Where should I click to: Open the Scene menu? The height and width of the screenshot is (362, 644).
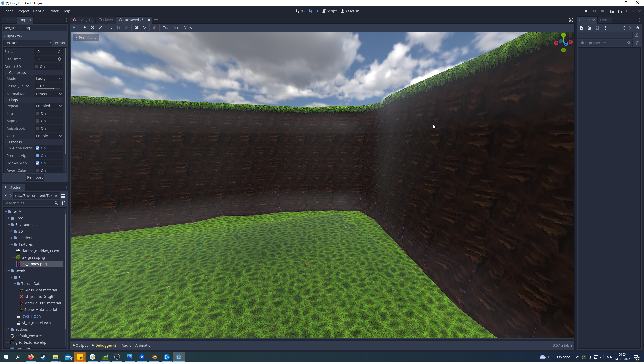(8, 11)
